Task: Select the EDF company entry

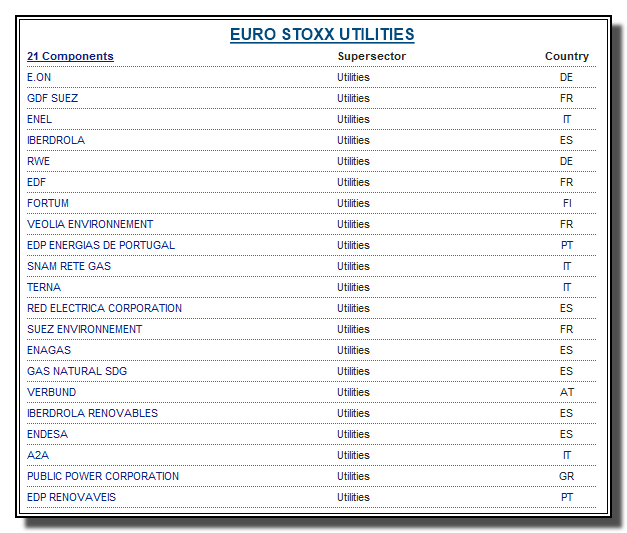Action: pos(36,182)
